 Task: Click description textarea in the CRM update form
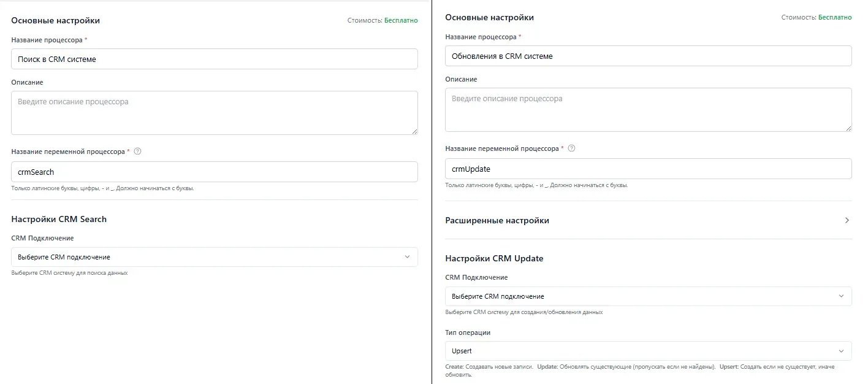coord(648,110)
